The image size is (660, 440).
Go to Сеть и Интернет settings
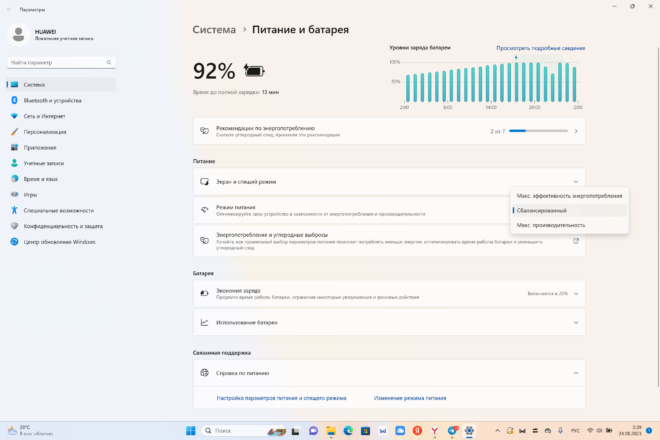[61, 116]
